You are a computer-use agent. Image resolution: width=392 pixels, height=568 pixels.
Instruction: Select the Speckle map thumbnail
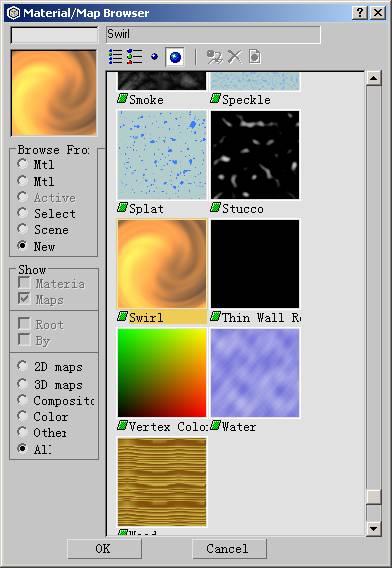click(255, 81)
